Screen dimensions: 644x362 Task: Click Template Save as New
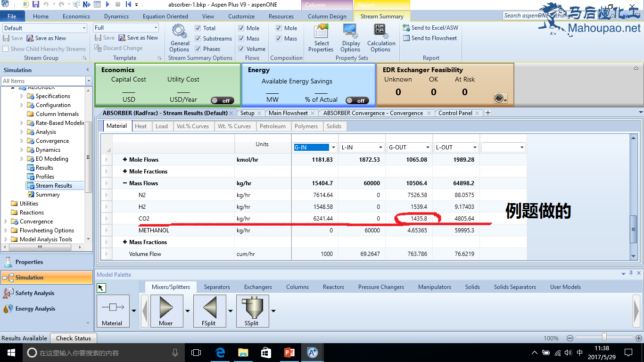click(x=138, y=38)
